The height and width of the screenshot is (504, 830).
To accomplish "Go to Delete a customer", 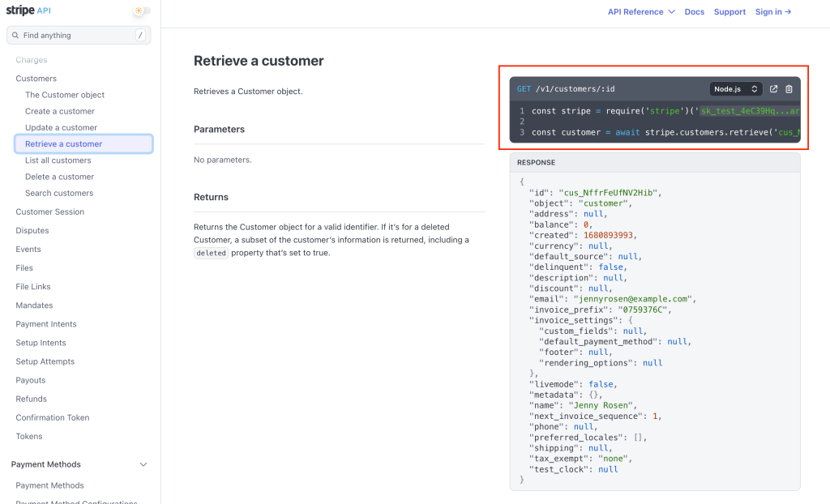I will (59, 177).
